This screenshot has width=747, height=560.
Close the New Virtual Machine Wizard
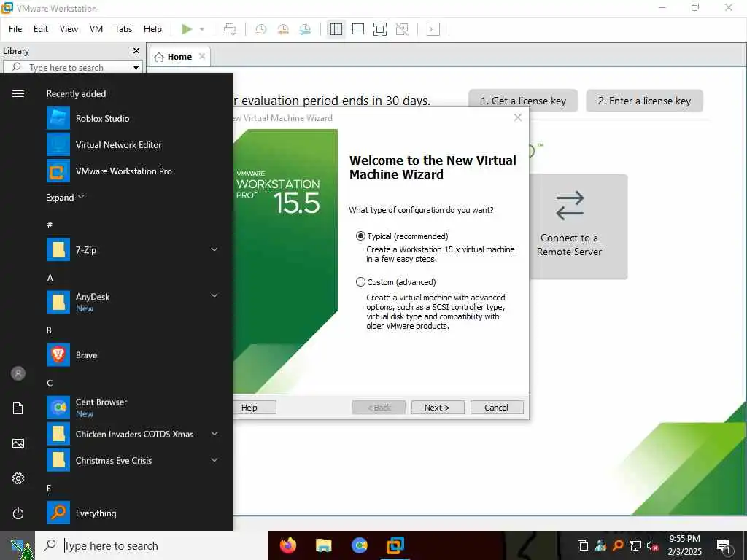[518, 117]
